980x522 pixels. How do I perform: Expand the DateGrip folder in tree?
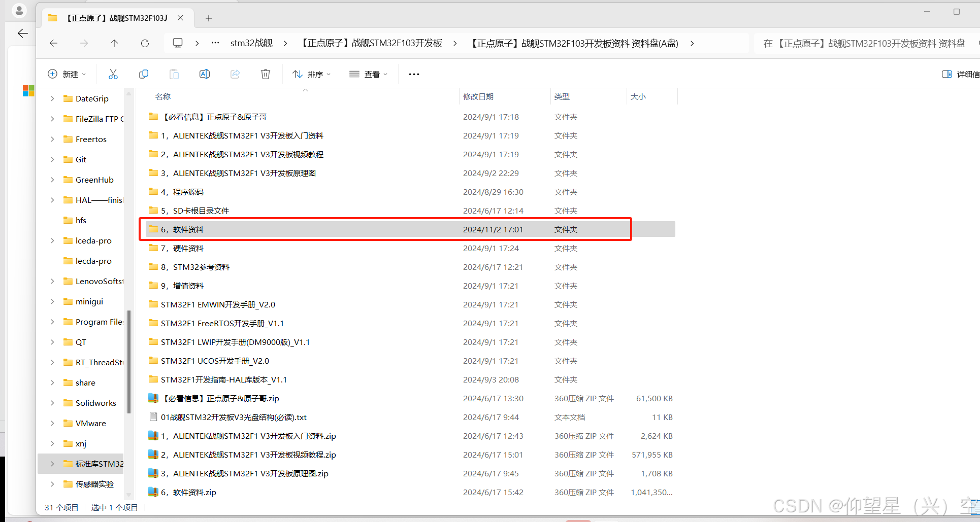pyautogui.click(x=52, y=98)
